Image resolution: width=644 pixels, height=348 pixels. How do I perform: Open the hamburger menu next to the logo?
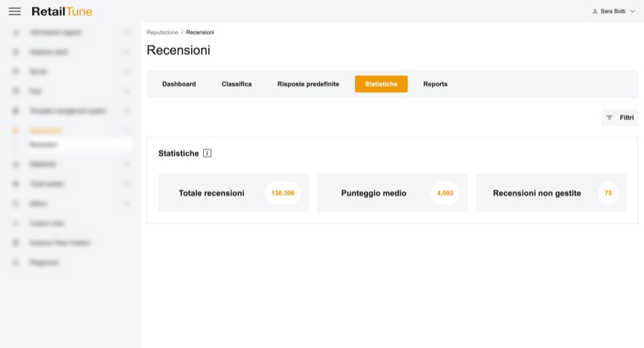(14, 11)
